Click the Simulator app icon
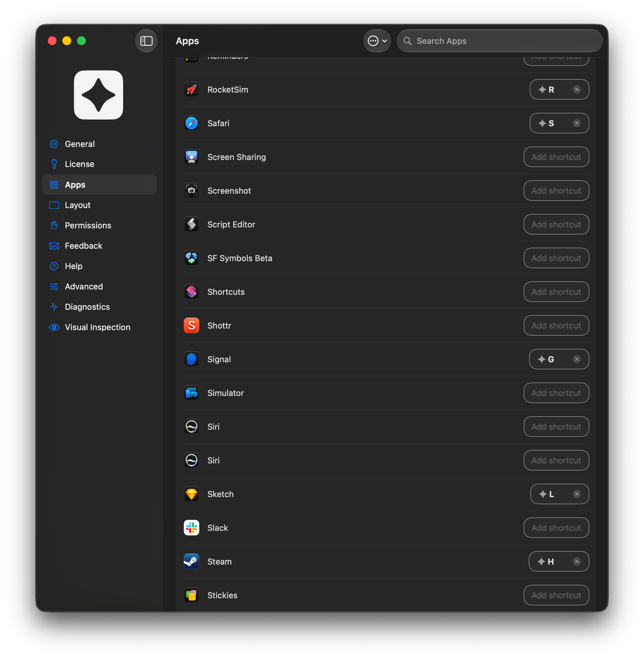 192,393
